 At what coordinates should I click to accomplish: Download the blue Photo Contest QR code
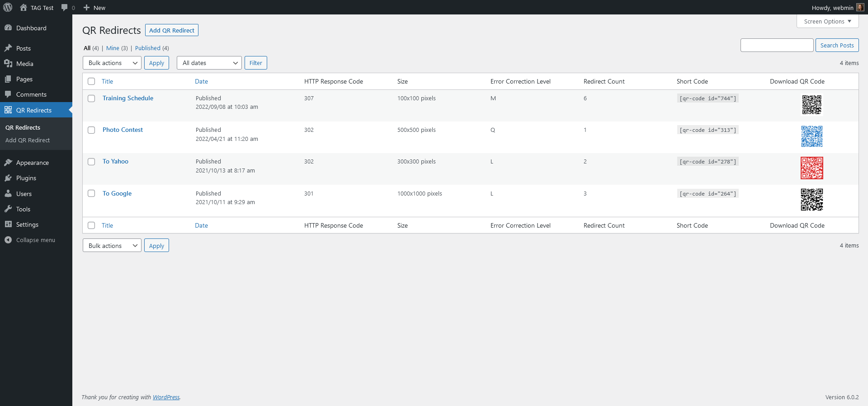(811, 136)
